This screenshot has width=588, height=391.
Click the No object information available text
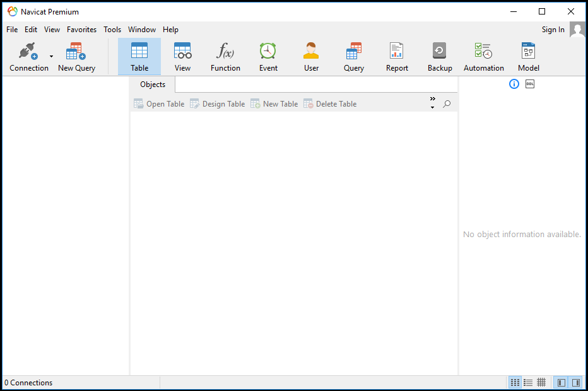point(522,235)
